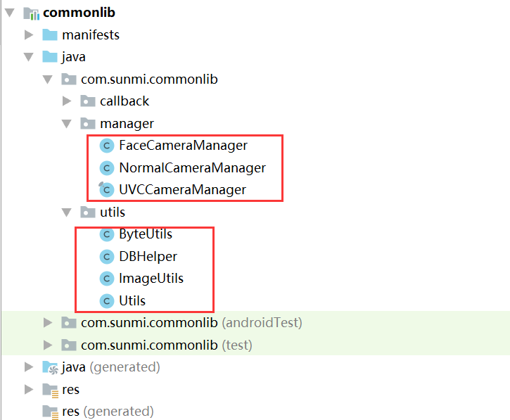Viewport: 510px width, 420px height.
Task: Select the Utils class entry
Action: [x=132, y=300]
